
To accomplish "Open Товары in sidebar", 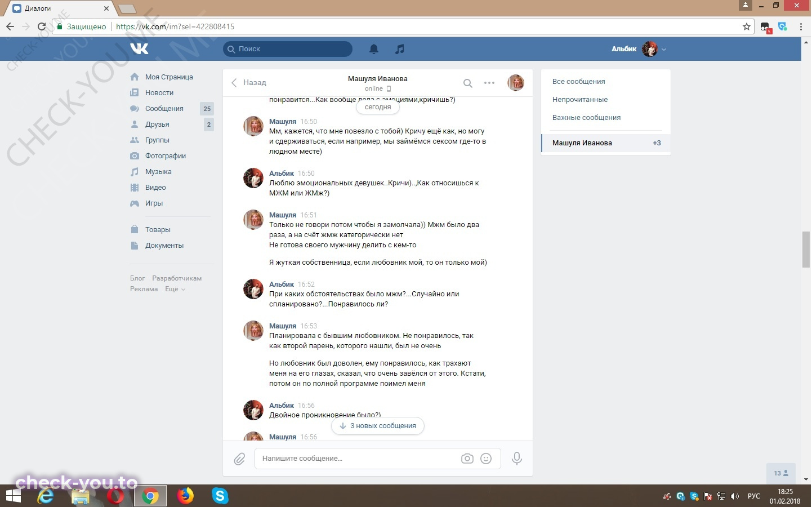I will tap(158, 230).
